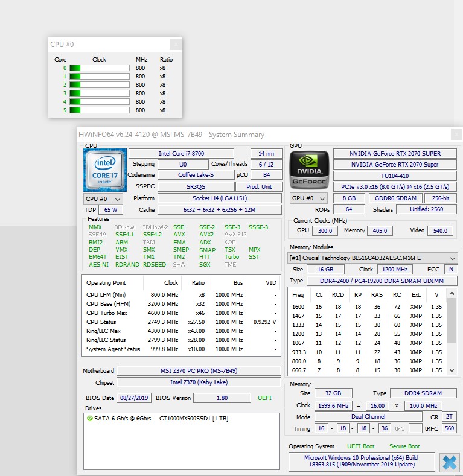
Task: Click the Intel Z370 (Kaby Lake) chipset field
Action: click(199, 382)
